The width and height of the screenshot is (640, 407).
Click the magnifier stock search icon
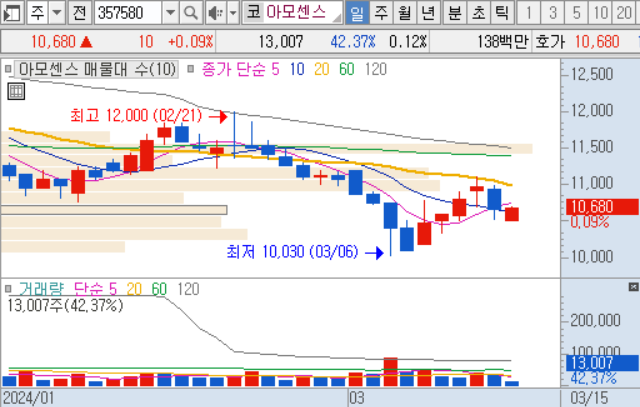tap(190, 13)
